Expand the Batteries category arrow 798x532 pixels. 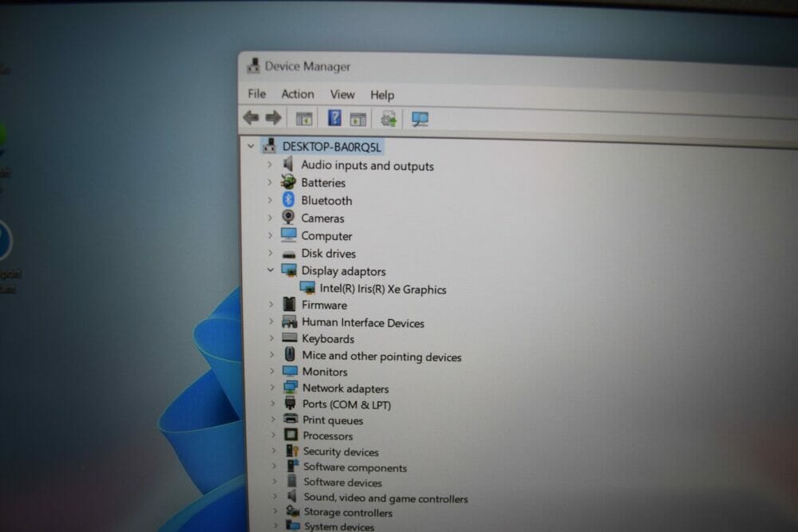pos(271,182)
